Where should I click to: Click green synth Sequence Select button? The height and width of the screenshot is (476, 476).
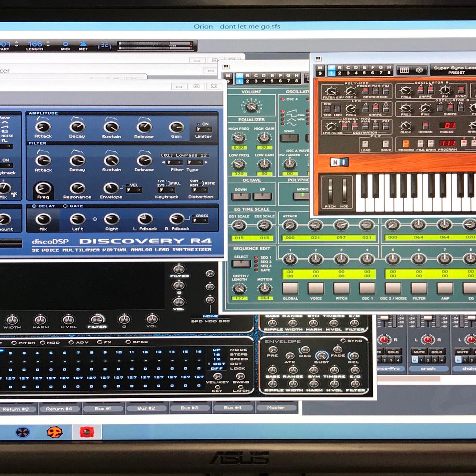point(241,264)
